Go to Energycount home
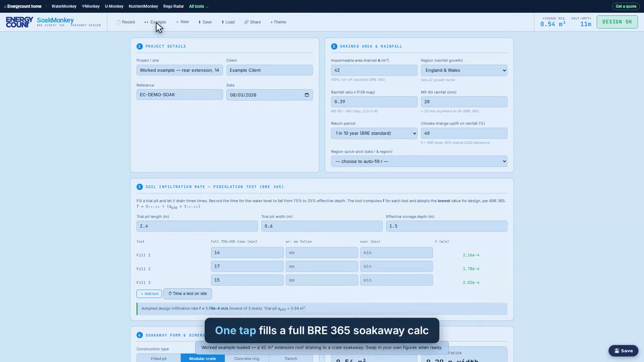The width and height of the screenshot is (644, 362). (x=23, y=7)
